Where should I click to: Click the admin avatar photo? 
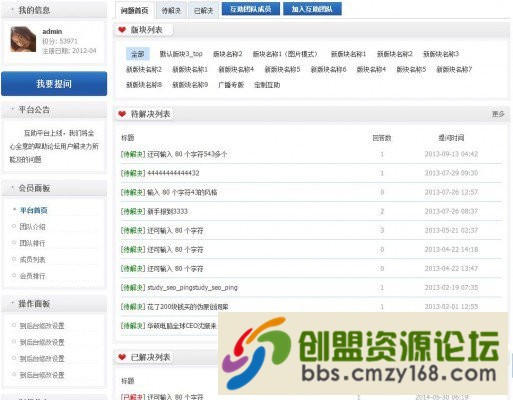coord(23,39)
